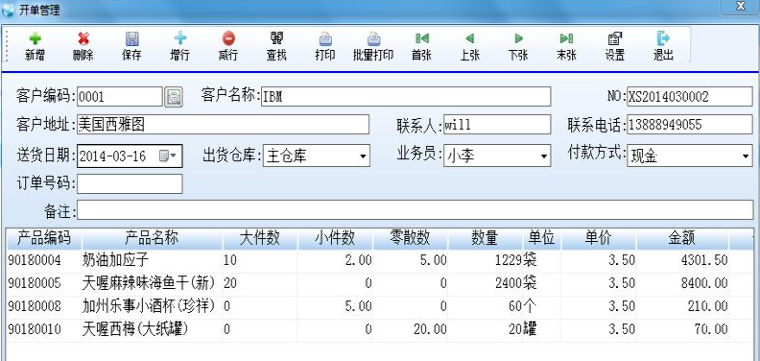The height and width of the screenshot is (361, 760).
Task: Click the 金额 column header
Action: [682, 238]
